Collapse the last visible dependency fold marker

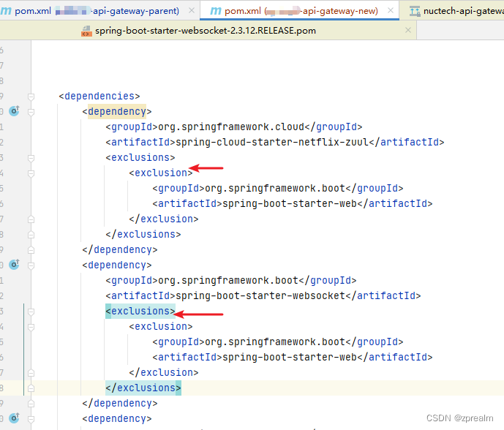coord(31,419)
